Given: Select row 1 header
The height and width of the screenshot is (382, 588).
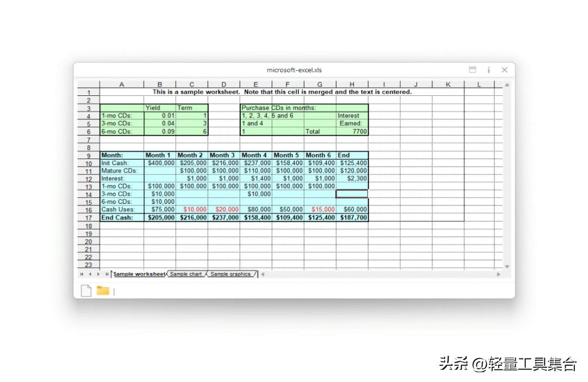Looking at the screenshot, I should (x=89, y=92).
